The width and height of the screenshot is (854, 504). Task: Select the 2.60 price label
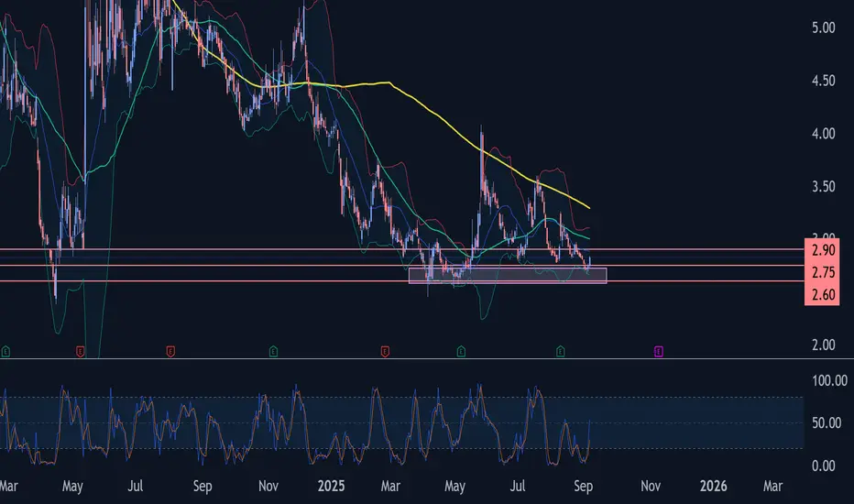tap(823, 295)
